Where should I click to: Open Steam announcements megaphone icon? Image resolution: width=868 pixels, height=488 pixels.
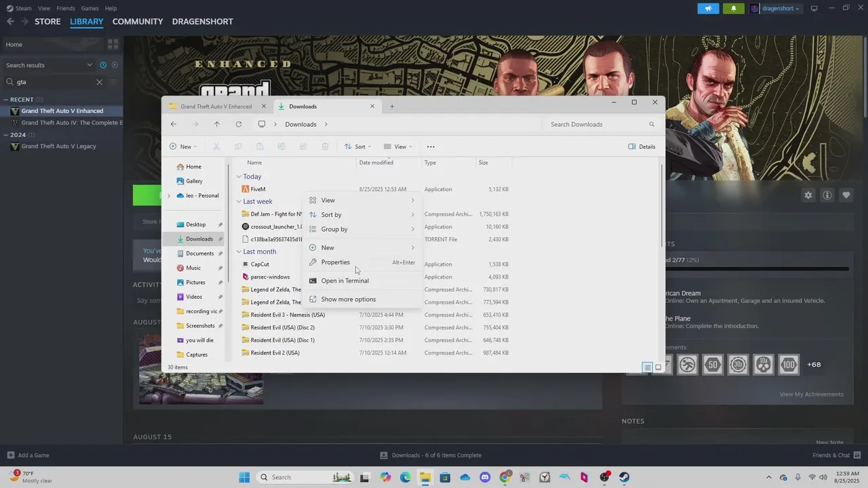[708, 9]
